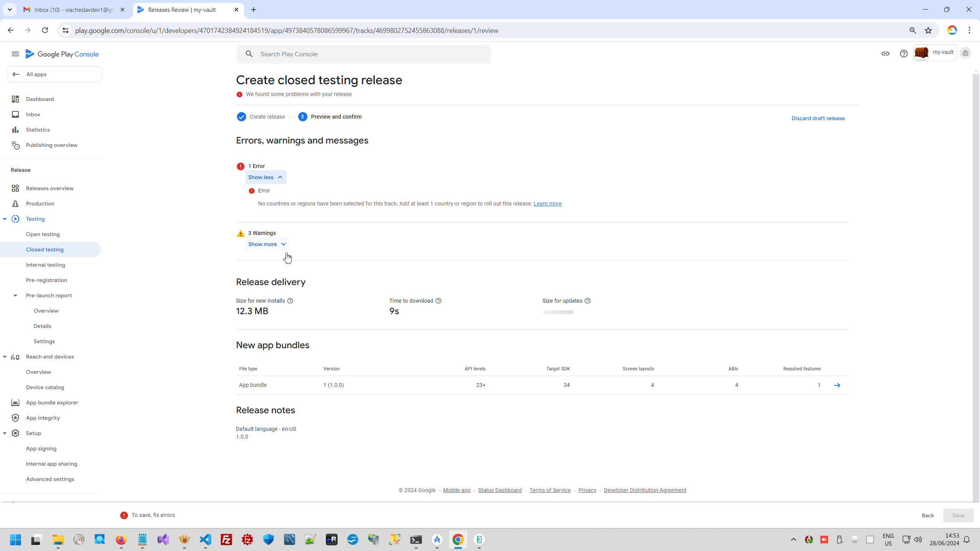Collapse error details with Show less

click(x=265, y=177)
